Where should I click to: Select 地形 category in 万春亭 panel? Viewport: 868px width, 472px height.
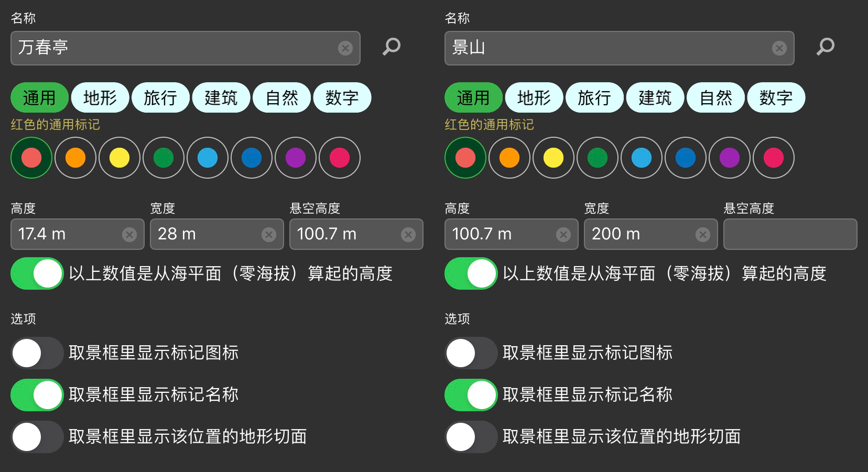click(x=100, y=97)
